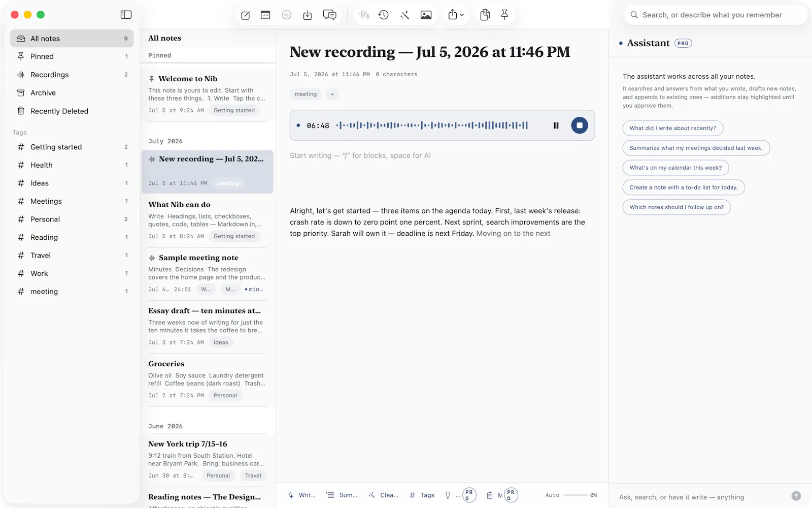The image size is (812, 508).
Task: Click the Summarize list icon
Action: coord(342,495)
